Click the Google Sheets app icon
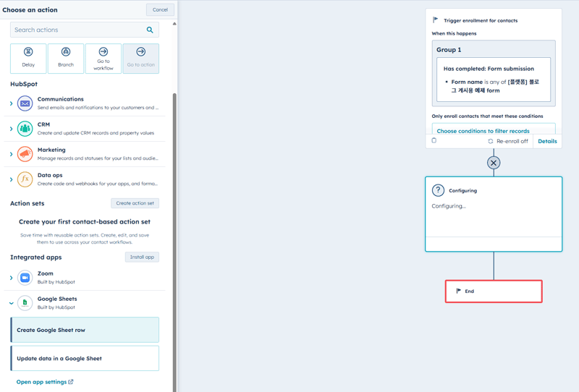The width and height of the screenshot is (579, 392). point(25,303)
